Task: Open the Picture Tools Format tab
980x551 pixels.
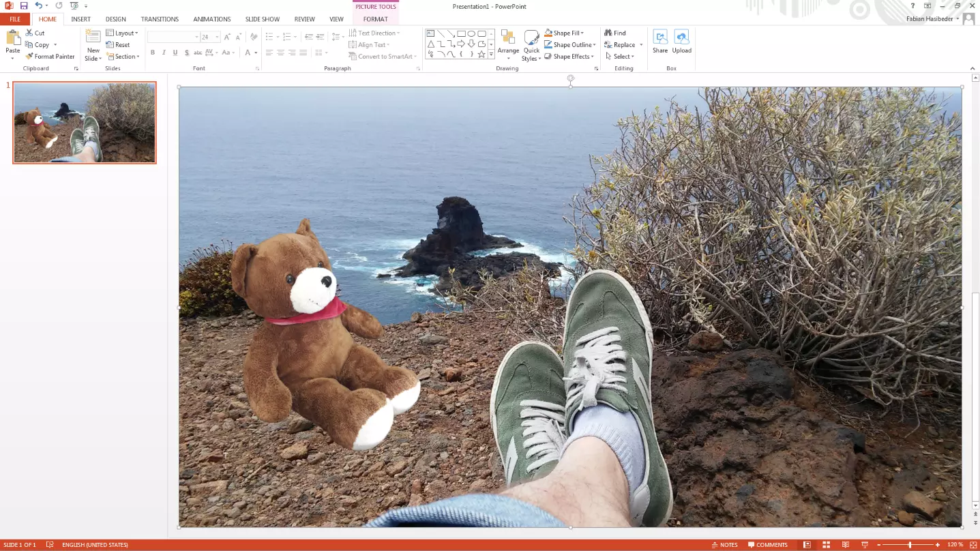Action: (375, 19)
